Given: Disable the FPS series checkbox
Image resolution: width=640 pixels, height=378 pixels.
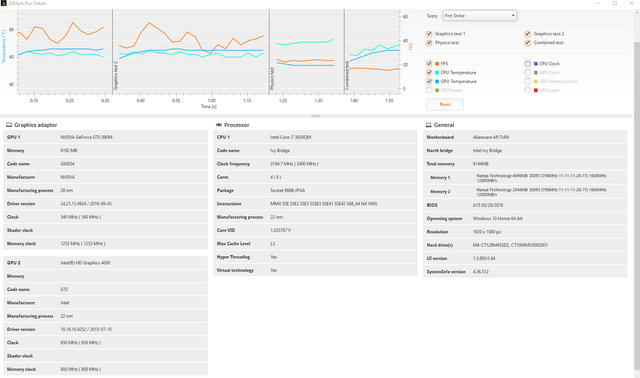Looking at the screenshot, I should pos(429,64).
